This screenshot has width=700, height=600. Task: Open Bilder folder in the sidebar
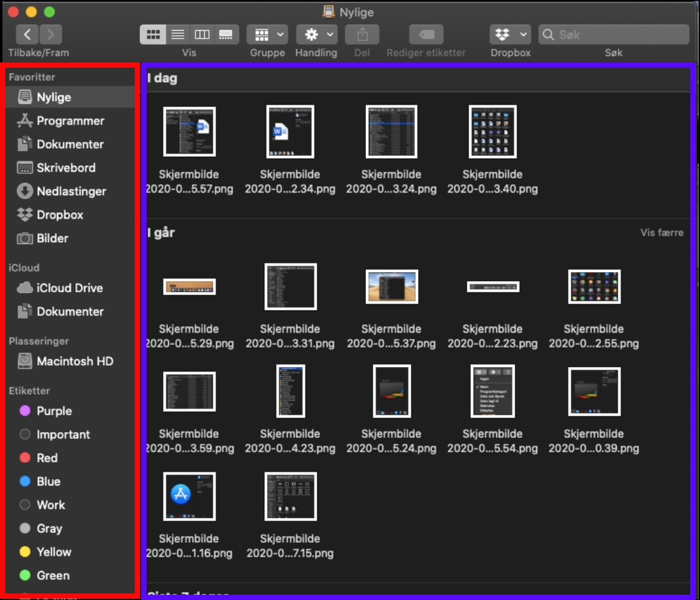52,238
